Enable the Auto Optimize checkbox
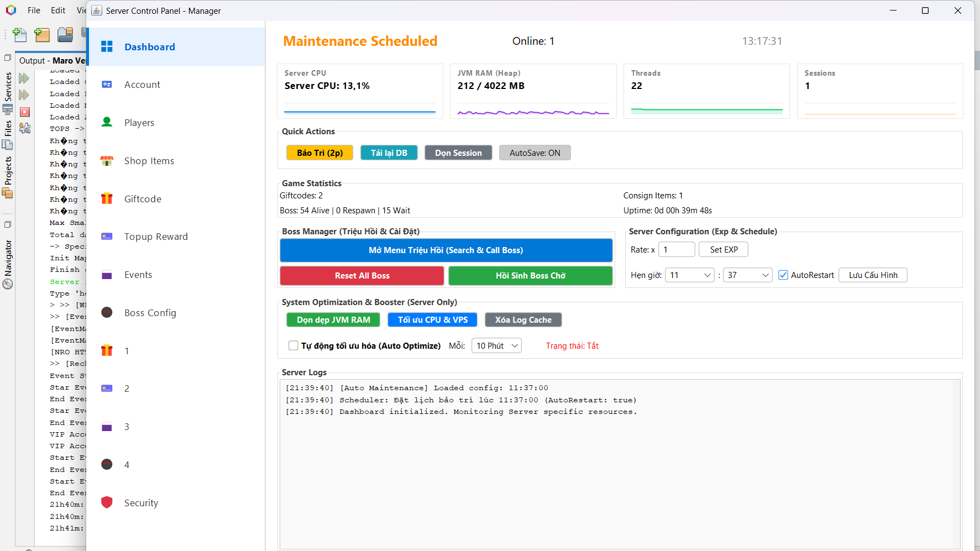Image resolution: width=980 pixels, height=551 pixels. [294, 345]
